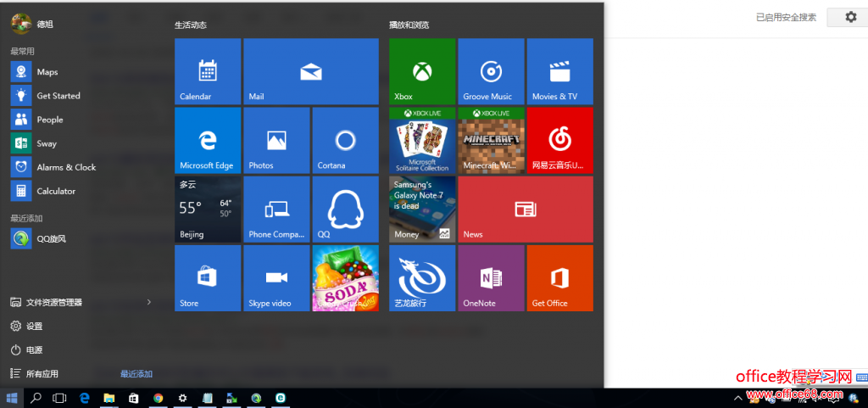Open taskbar search magnifier
Viewport: 868px width, 408px height.
tap(36, 398)
